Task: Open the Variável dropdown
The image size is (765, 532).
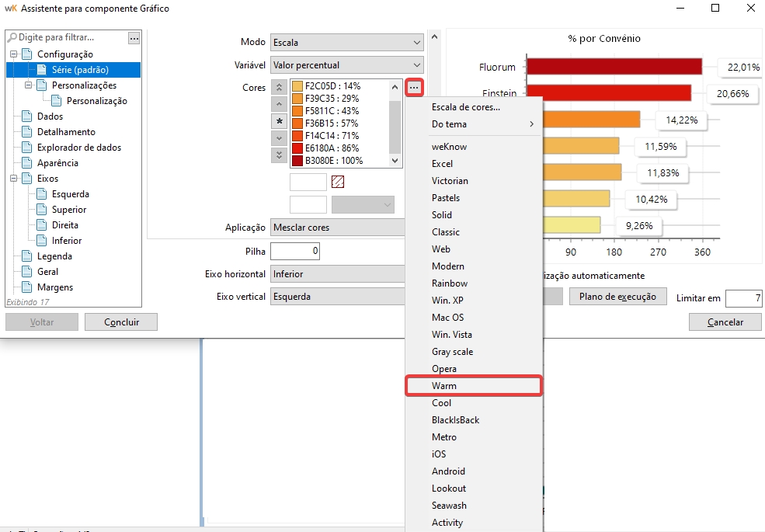Action: 346,65
